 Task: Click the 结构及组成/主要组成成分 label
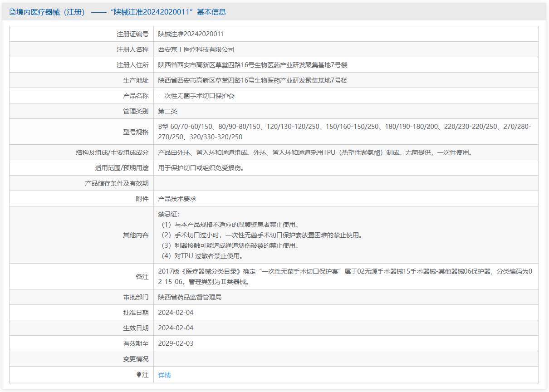click(x=112, y=152)
